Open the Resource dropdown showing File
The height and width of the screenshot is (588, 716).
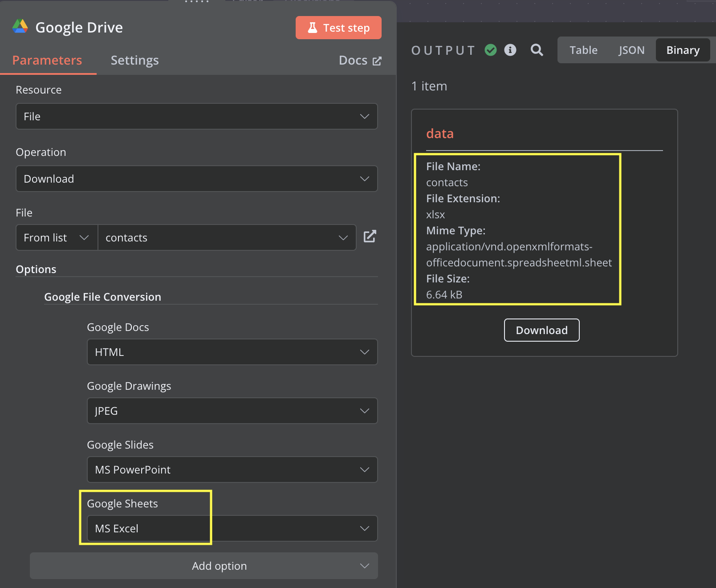(x=196, y=116)
